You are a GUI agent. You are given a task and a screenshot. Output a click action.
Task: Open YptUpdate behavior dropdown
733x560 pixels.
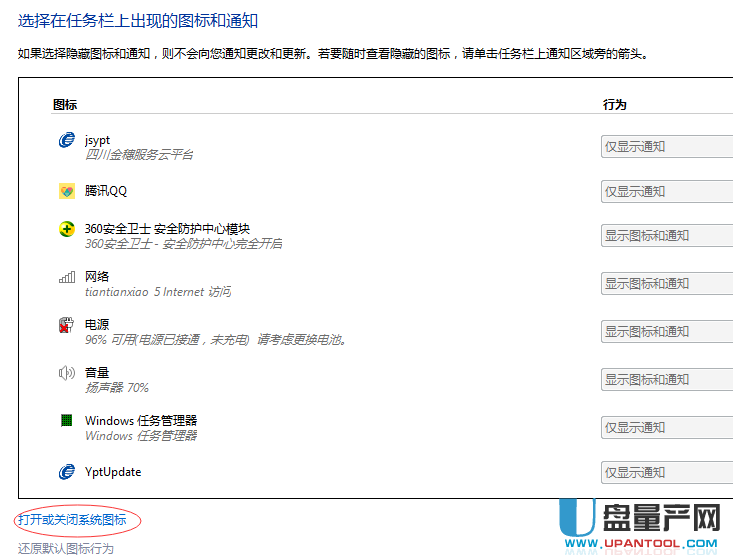pyautogui.click(x=666, y=472)
